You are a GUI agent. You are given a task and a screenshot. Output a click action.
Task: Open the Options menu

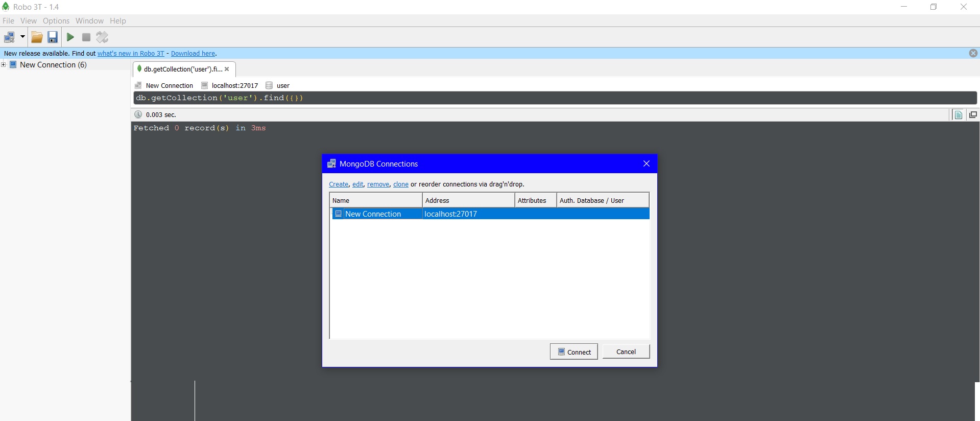(56, 21)
